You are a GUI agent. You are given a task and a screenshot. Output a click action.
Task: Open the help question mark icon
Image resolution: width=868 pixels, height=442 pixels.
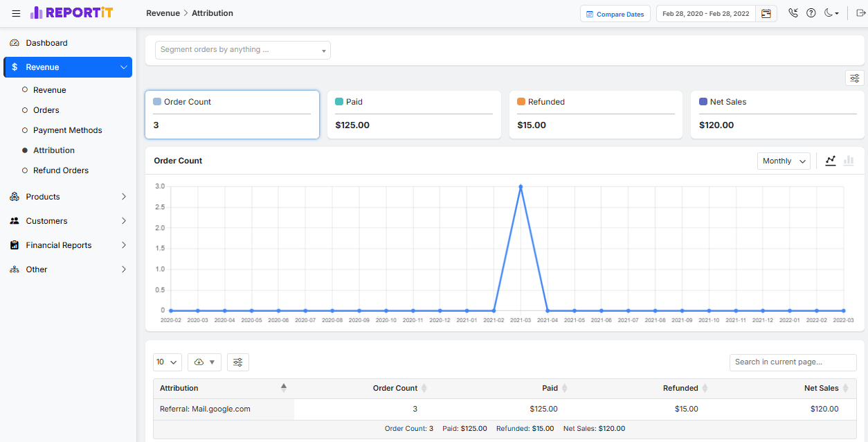point(811,13)
